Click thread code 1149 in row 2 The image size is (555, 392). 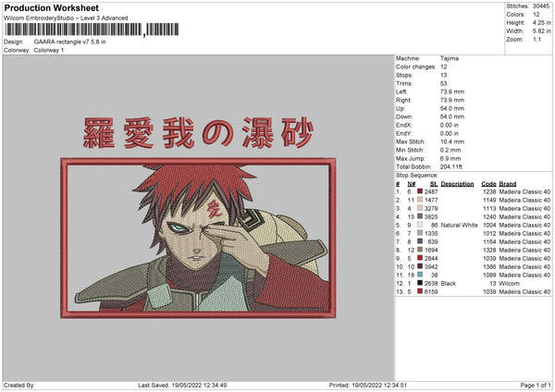pyautogui.click(x=489, y=201)
